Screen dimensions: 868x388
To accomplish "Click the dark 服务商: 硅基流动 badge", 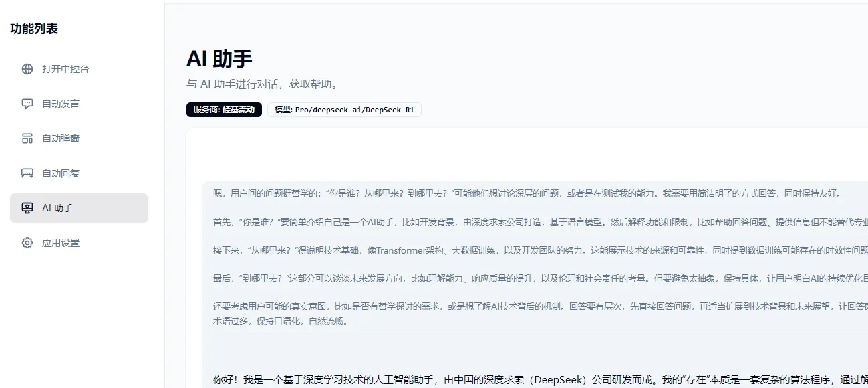I will coord(223,110).
